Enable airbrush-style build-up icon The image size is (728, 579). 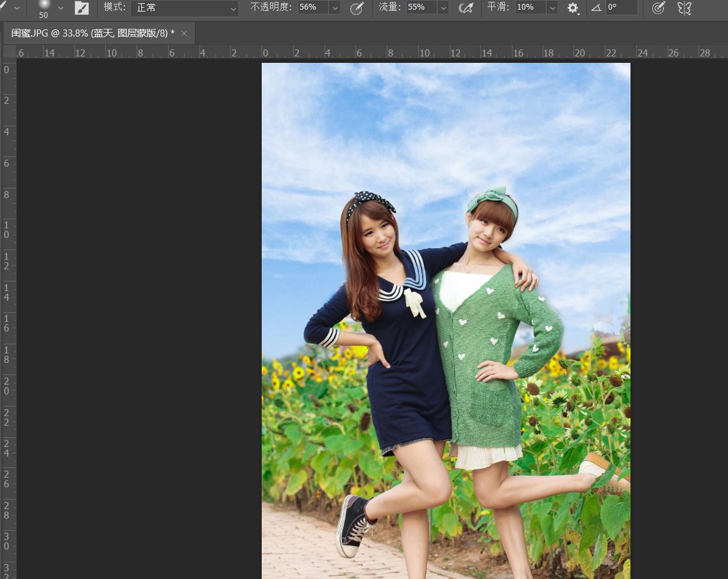click(466, 8)
